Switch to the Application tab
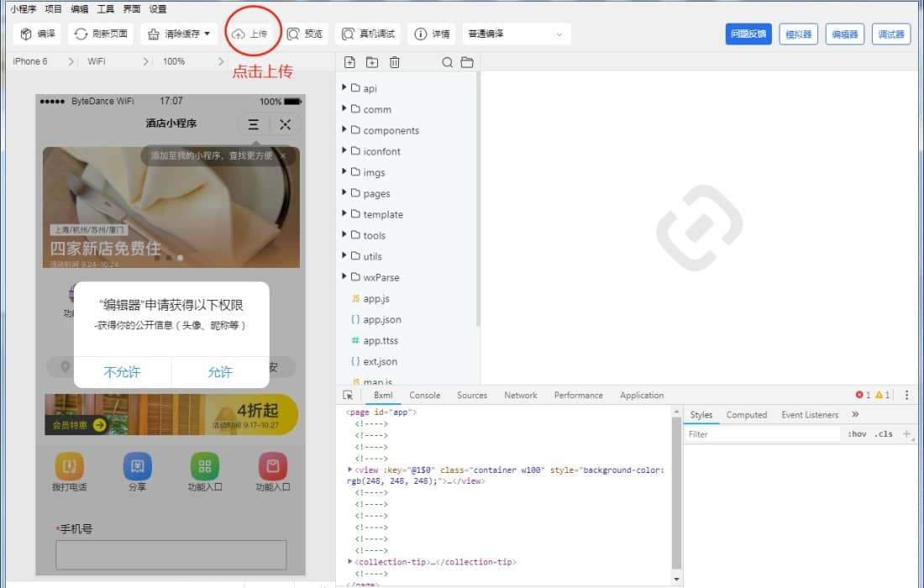Image resolution: width=924 pixels, height=588 pixels. (642, 396)
